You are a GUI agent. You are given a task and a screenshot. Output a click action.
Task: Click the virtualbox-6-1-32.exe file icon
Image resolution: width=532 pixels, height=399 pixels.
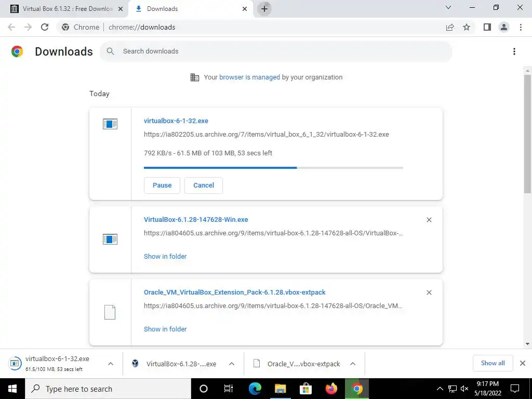[110, 124]
